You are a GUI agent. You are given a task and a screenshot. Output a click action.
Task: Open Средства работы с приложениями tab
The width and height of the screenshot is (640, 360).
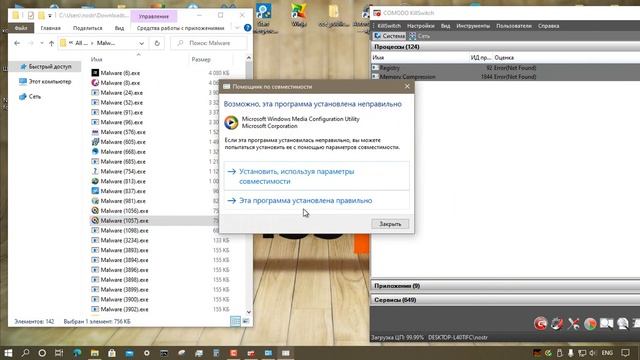180,28
